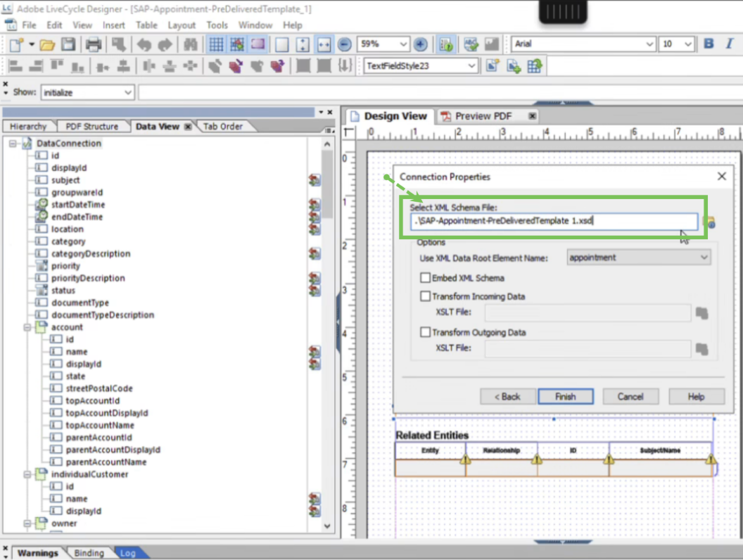Image resolution: width=743 pixels, height=560 pixels.
Task: Open the Arial font dropdown
Action: (x=649, y=44)
